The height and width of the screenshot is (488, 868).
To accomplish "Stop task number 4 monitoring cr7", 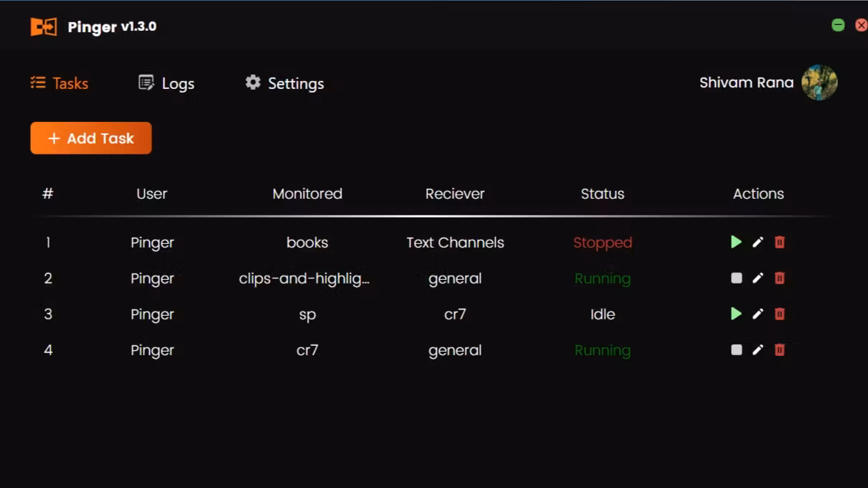I will point(736,350).
